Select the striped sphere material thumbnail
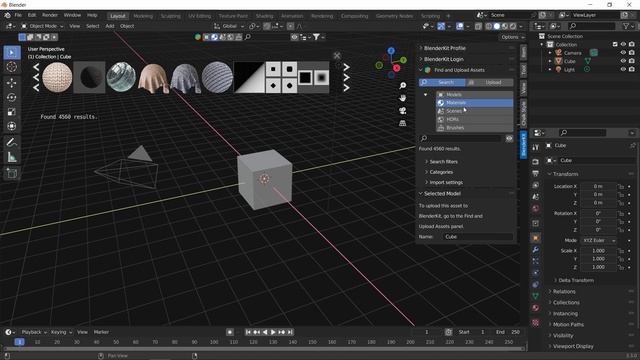Viewport: 640px width, 360px height. coord(217,77)
